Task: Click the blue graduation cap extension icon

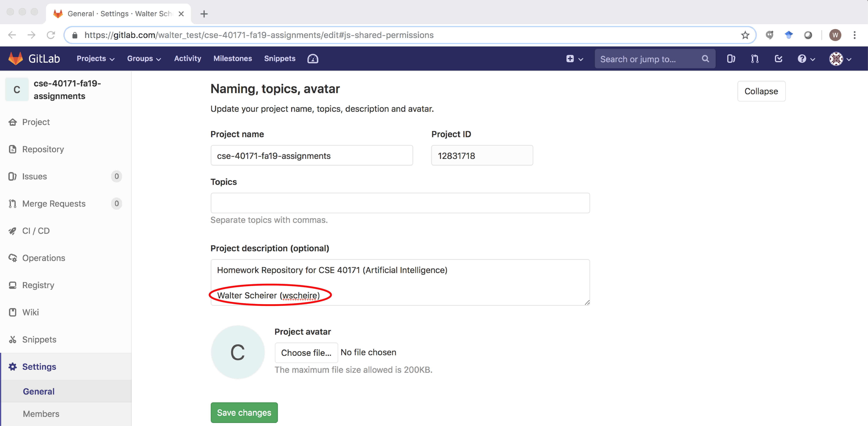Action: (x=789, y=35)
